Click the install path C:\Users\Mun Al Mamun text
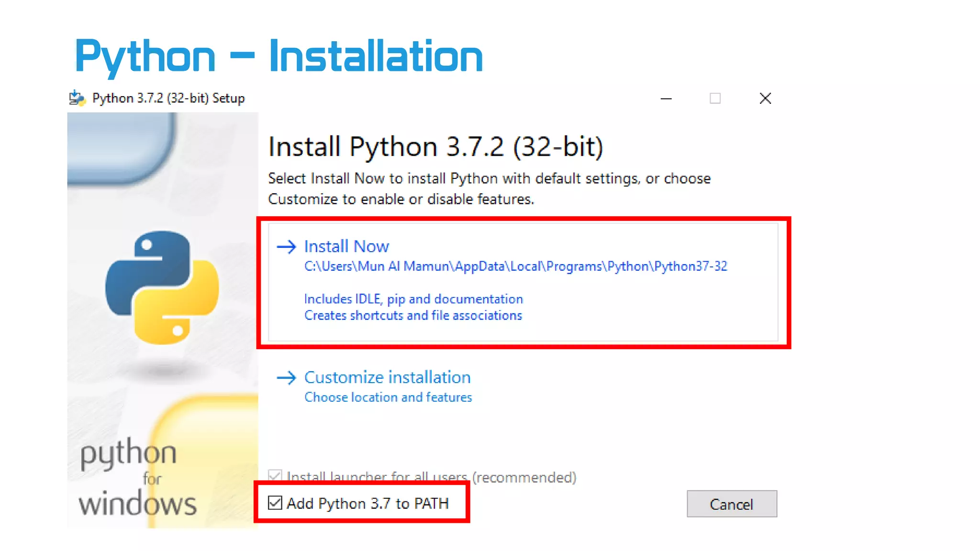The height and width of the screenshot is (551, 980). point(515,266)
